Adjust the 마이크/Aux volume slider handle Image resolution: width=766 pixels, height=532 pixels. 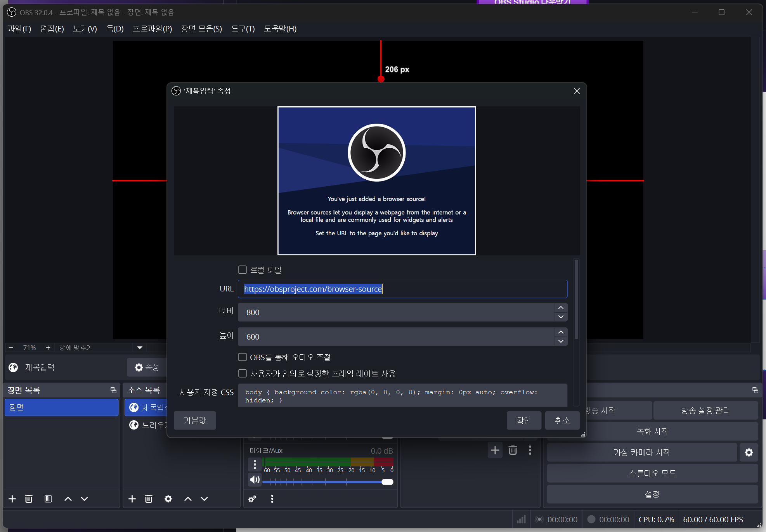[x=387, y=482]
